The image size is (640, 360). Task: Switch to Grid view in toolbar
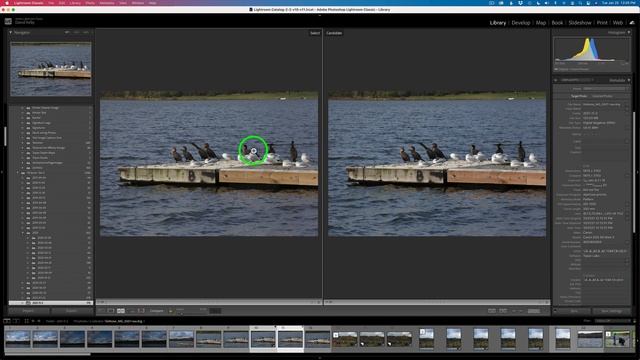click(101, 311)
